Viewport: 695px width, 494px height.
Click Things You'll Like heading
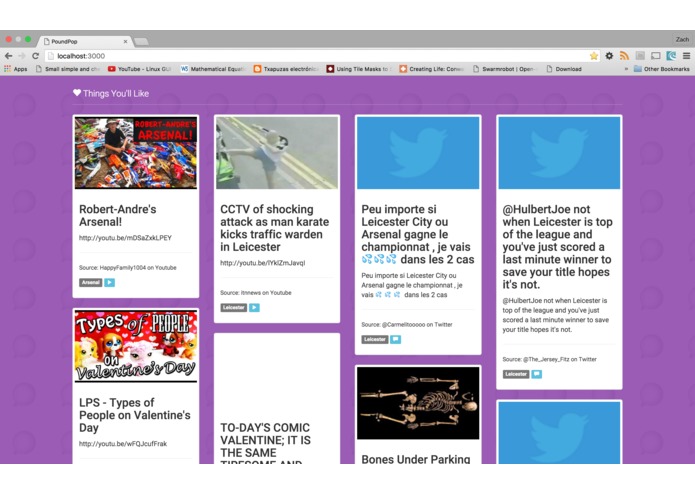[116, 93]
